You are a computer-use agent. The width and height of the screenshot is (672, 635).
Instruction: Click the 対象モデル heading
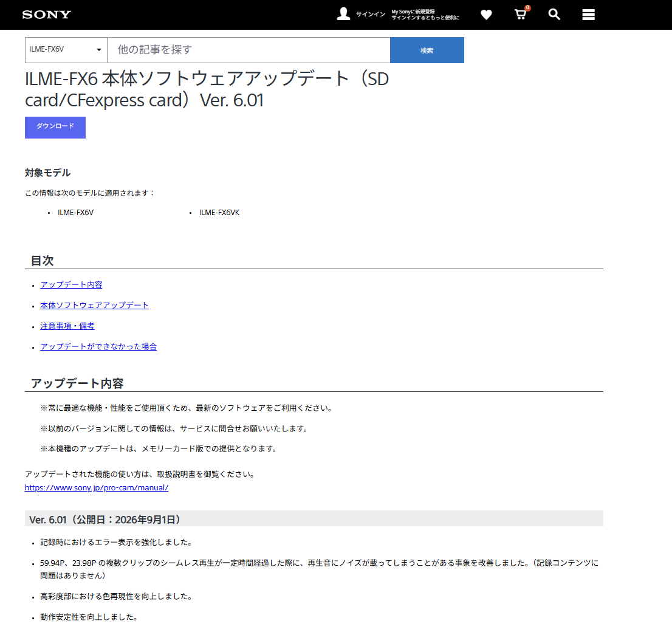(x=47, y=173)
